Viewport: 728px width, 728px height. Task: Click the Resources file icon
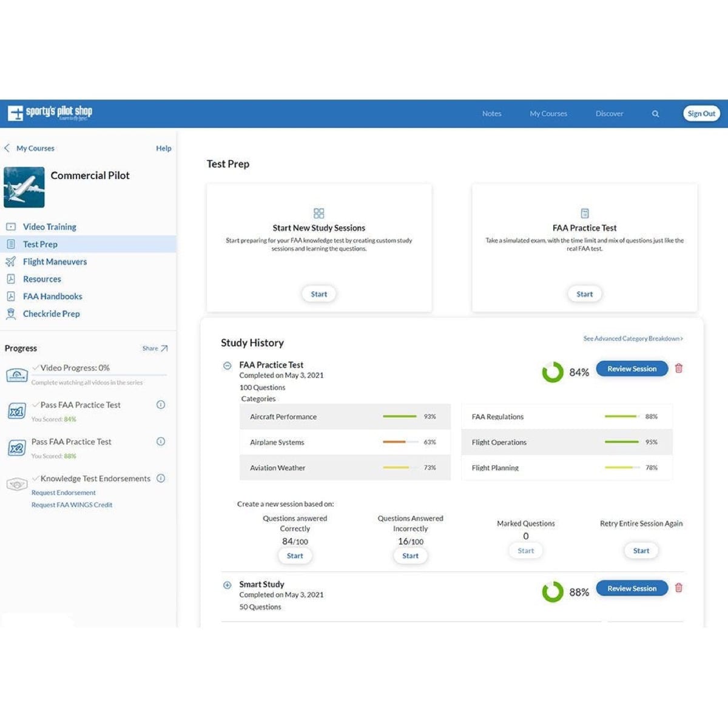point(11,279)
